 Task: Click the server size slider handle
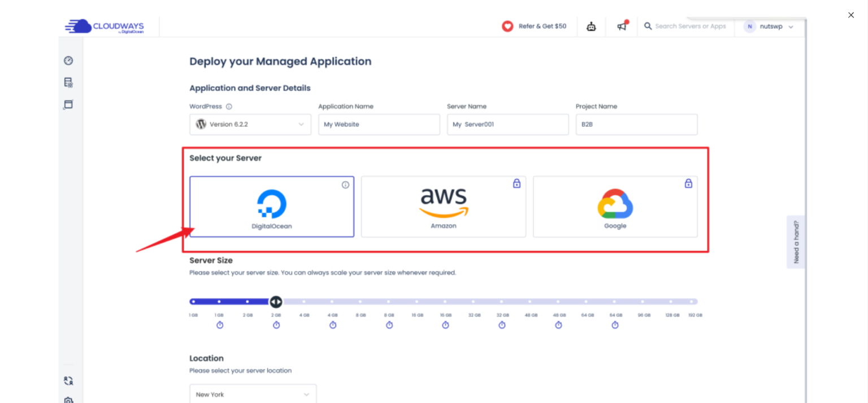276,302
